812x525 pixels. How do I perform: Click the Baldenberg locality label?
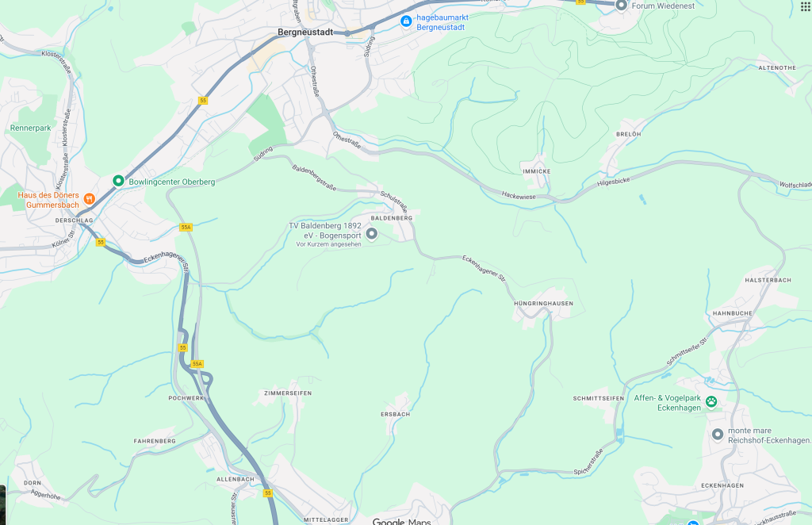[x=392, y=218]
